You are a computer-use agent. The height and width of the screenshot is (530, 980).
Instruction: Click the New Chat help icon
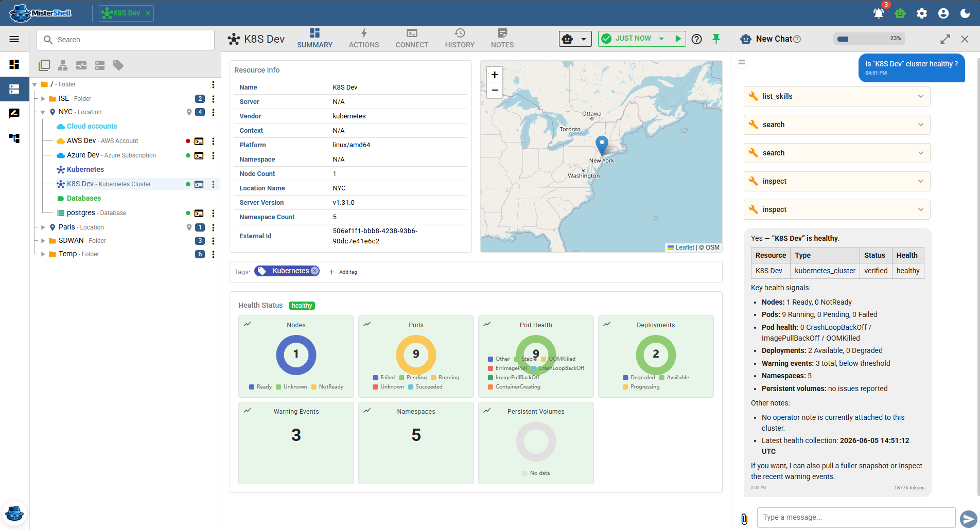click(797, 39)
